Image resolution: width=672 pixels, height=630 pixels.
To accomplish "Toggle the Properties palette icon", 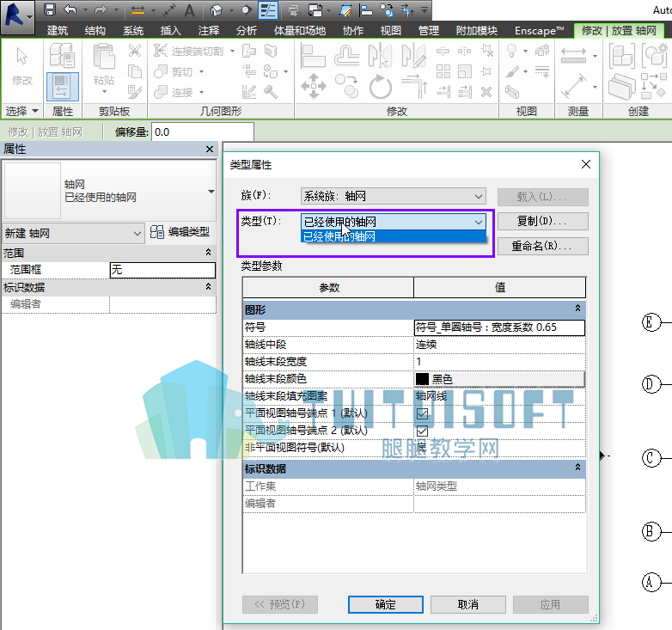I will click(x=63, y=87).
